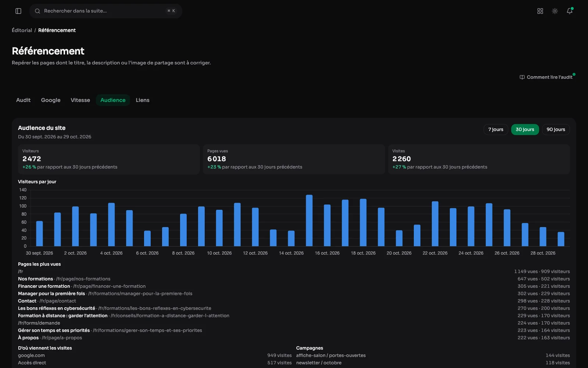The image size is (588, 368).
Task: Click the /fr page row
Action: [294, 272]
